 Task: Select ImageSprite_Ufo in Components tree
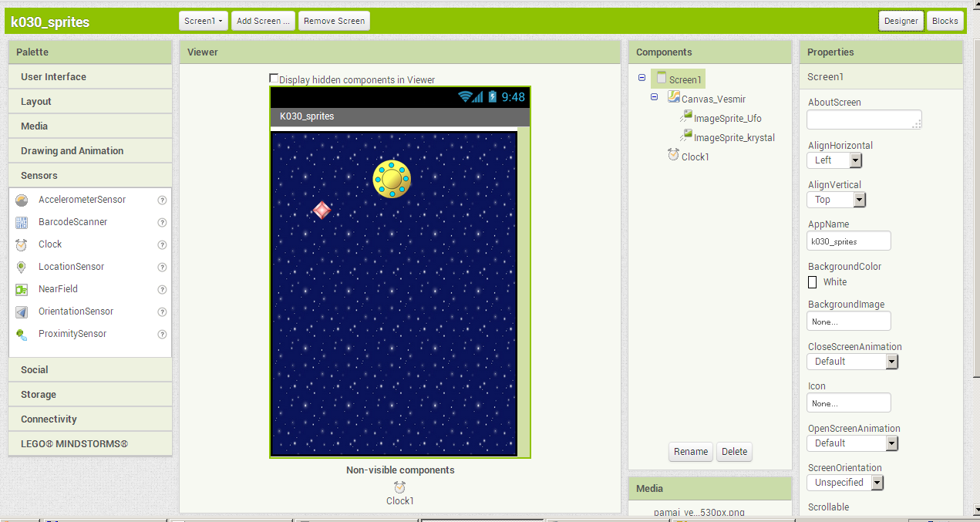coord(728,118)
